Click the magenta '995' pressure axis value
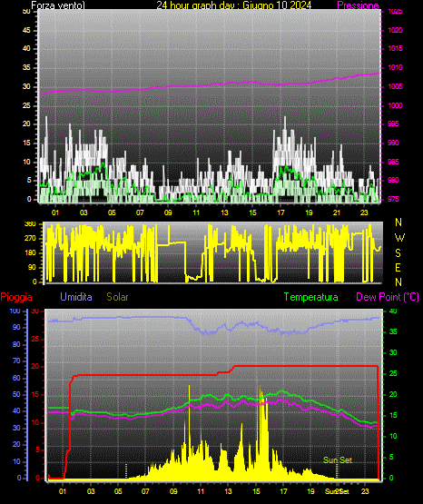423x504 pixels. coord(394,124)
